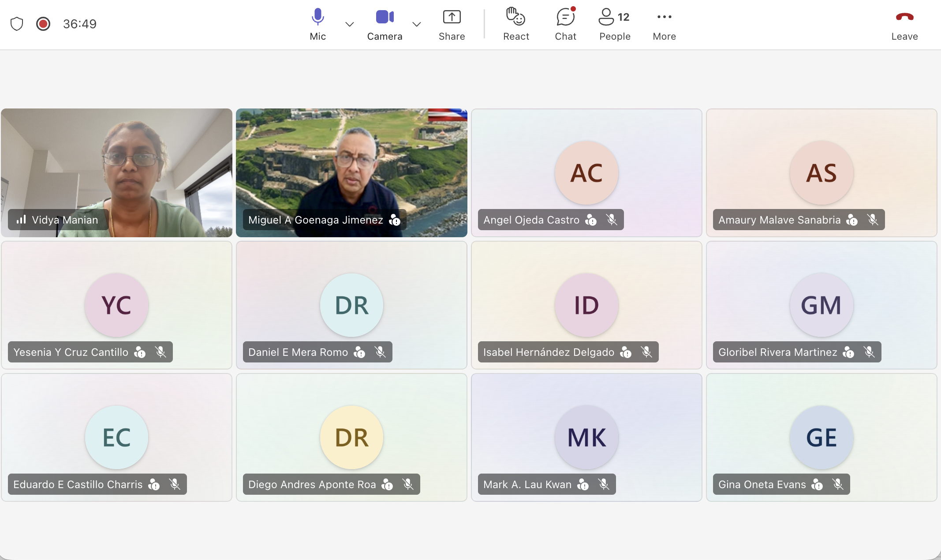
Task: Open the Chat panel
Action: tap(565, 24)
